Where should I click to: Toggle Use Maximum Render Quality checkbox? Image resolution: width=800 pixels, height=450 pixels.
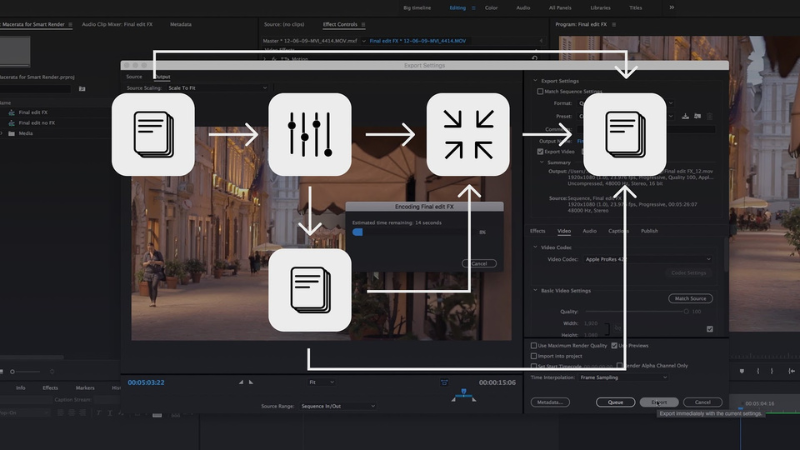534,345
